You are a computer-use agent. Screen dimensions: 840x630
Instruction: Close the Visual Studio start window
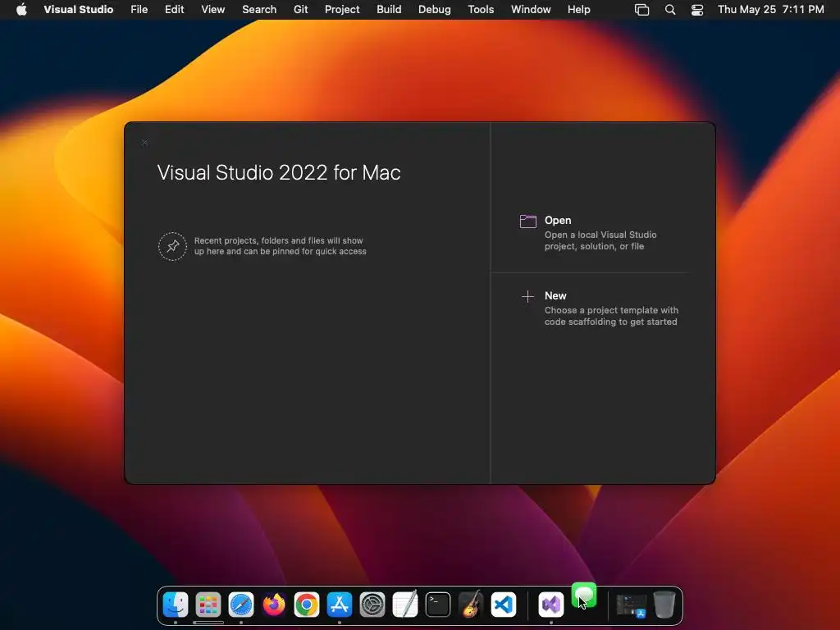(144, 143)
